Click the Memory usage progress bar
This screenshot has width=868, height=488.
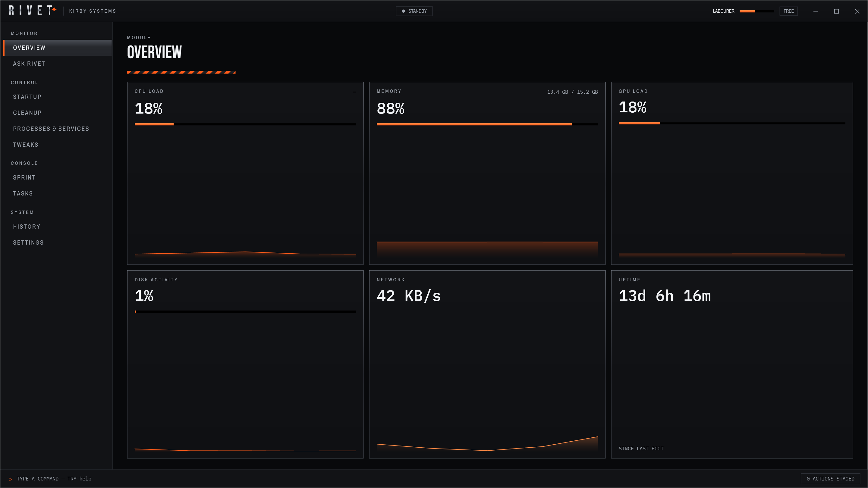(487, 124)
